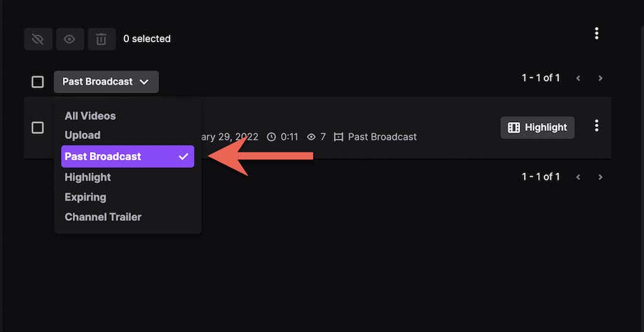Click the unpublish crossed-eye icon

38,39
